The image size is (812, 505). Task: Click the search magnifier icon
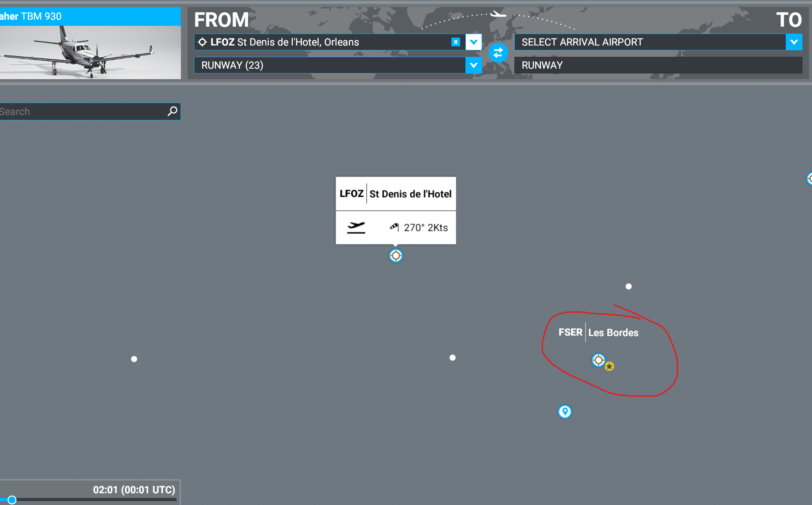[x=173, y=111]
